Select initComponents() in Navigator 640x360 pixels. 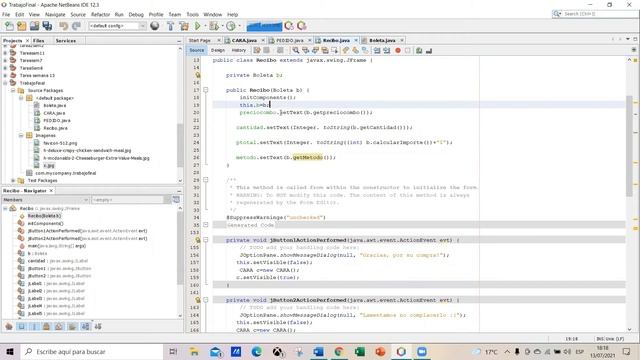coord(45,224)
